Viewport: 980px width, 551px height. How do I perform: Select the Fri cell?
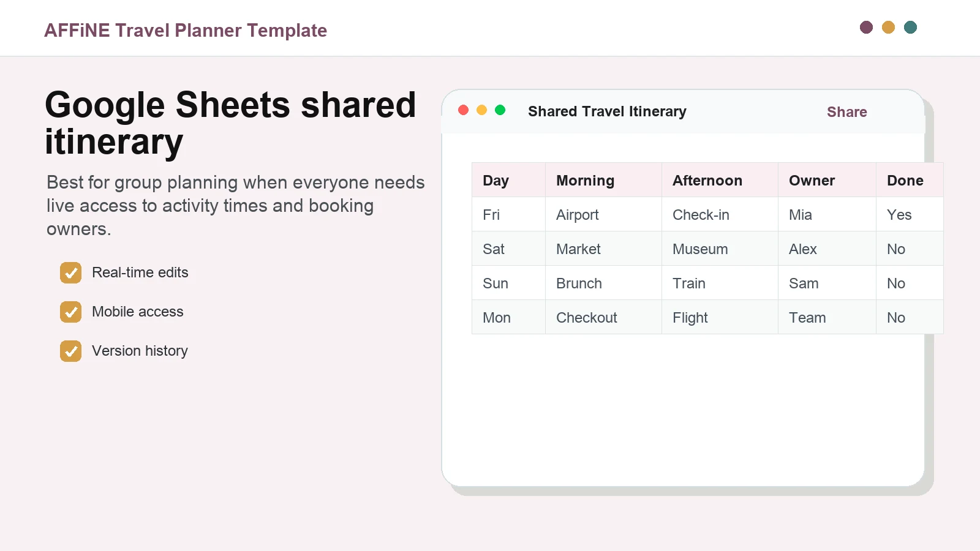(x=508, y=214)
